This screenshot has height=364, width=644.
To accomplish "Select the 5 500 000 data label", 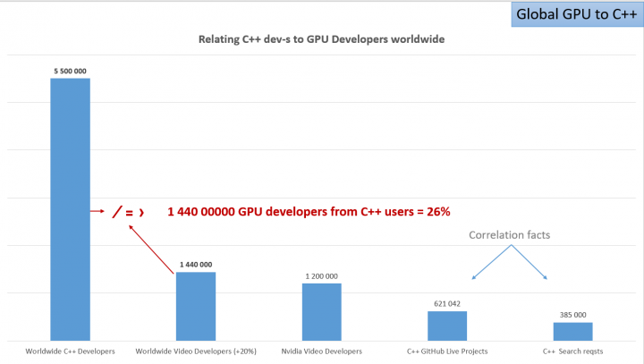I will [x=71, y=71].
